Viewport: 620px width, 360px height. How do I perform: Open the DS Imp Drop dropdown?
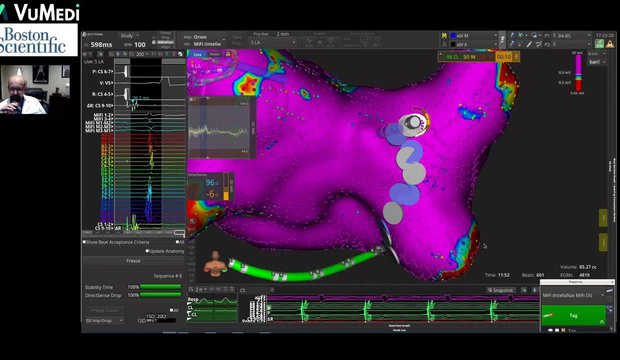coord(104,320)
